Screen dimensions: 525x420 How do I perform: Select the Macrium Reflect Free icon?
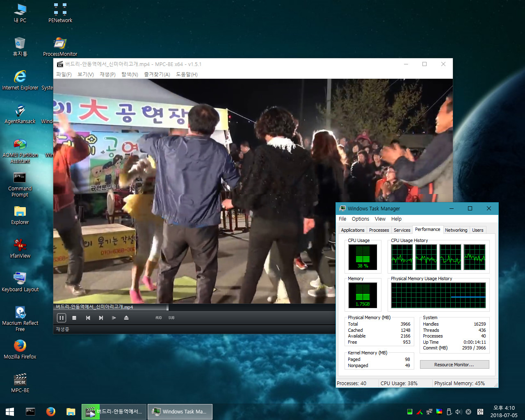[20, 319]
